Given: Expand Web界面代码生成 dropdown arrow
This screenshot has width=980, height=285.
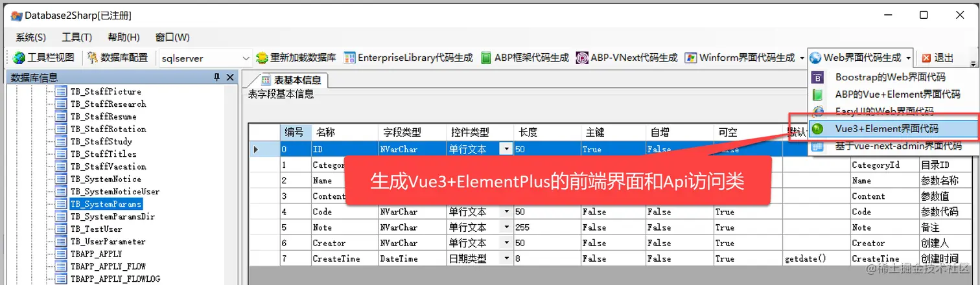Looking at the screenshot, I should click(x=909, y=58).
